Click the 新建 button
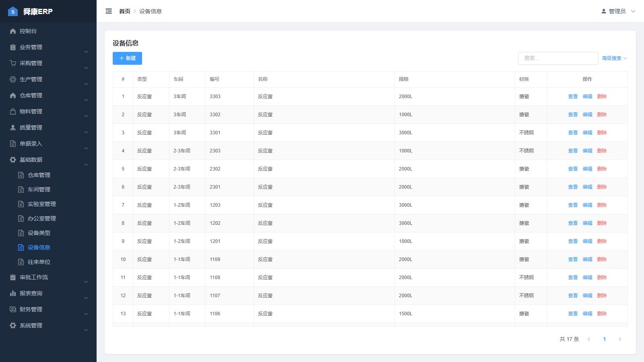This screenshot has width=644, height=362. coord(127,58)
